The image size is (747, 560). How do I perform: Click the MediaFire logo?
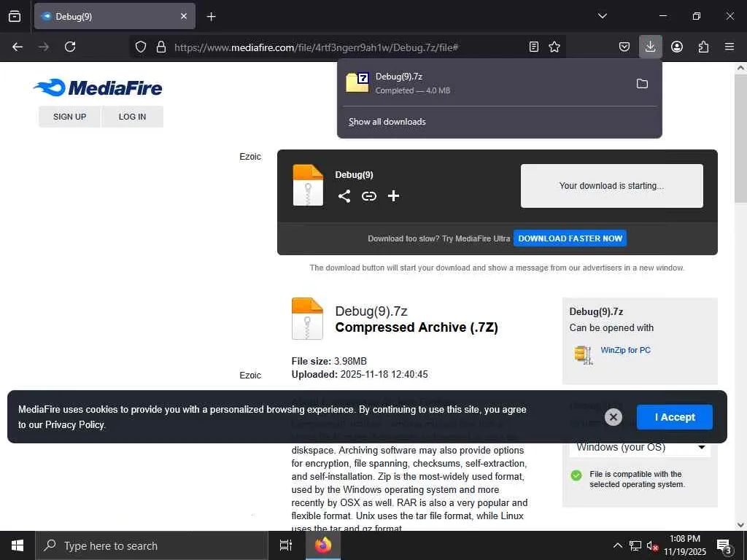98,87
